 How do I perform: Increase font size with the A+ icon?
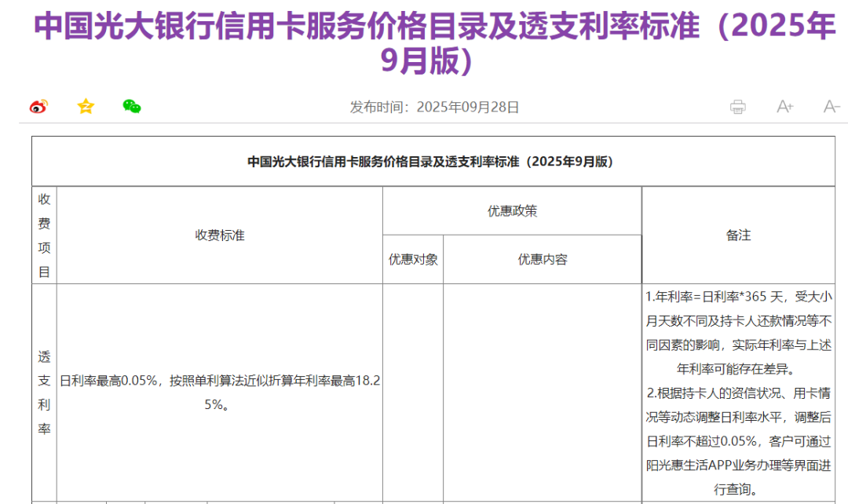coord(784,107)
